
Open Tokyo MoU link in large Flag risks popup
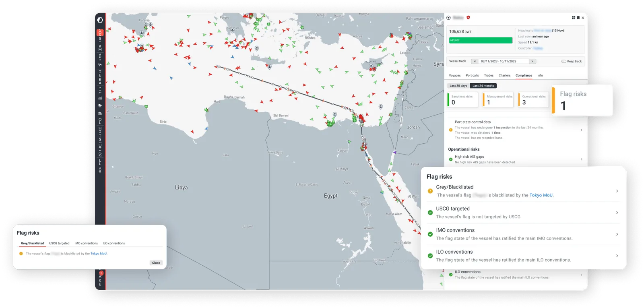click(541, 195)
